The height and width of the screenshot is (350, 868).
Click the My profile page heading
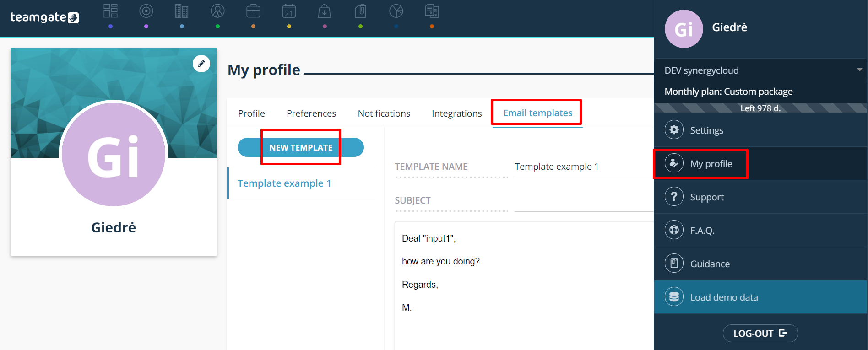[x=264, y=70]
